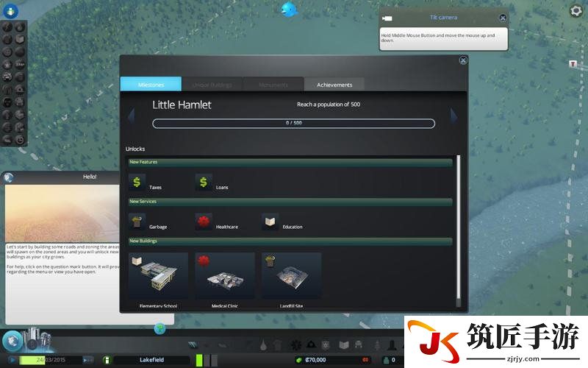Select the Garbage bin tool in toolbar

coord(277,344)
